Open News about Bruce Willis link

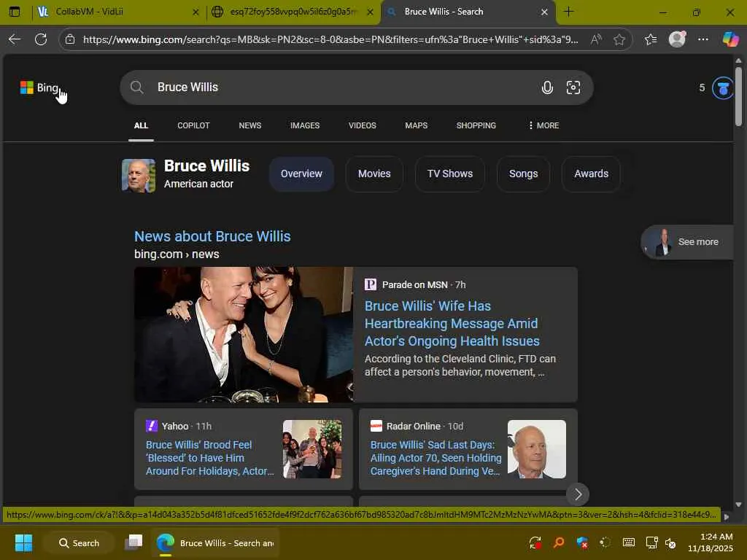point(212,237)
